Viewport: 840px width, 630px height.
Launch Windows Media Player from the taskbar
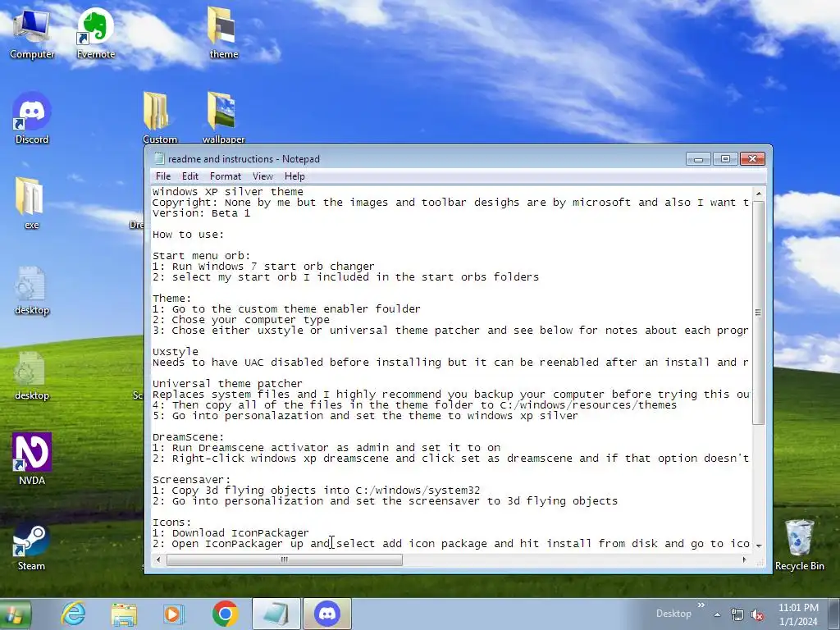[x=173, y=614]
